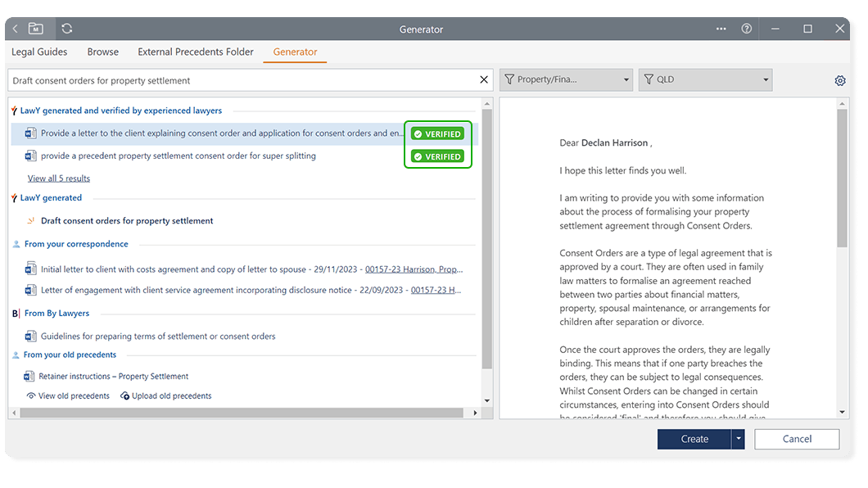Click the Cancel button
Image resolution: width=868 pixels, height=488 pixels.
coord(797,439)
